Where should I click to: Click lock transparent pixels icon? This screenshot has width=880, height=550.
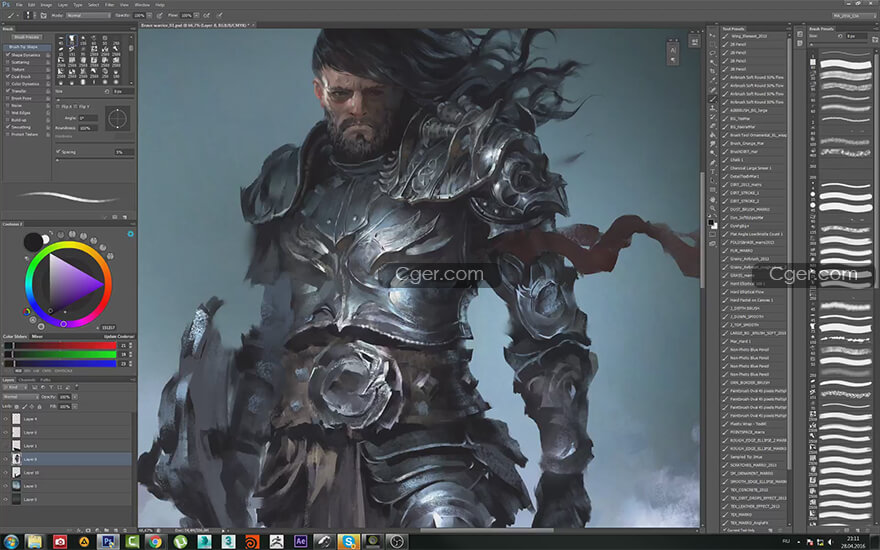point(17,406)
